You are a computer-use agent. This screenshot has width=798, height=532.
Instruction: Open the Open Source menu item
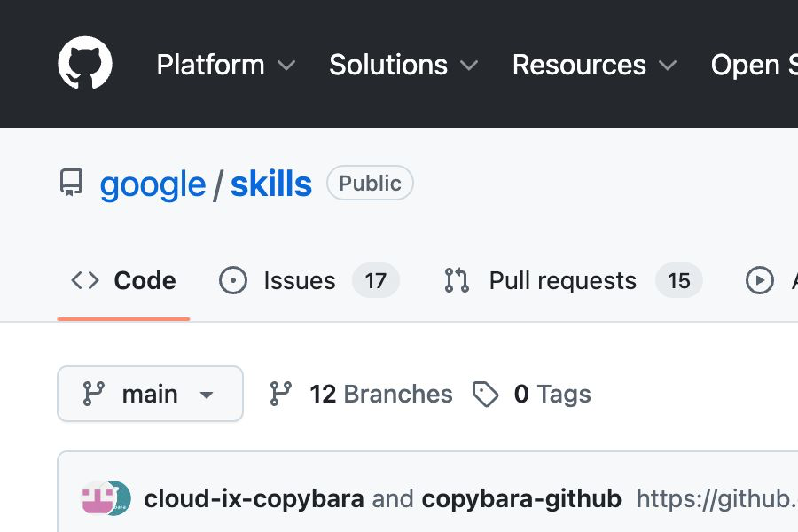click(x=754, y=65)
